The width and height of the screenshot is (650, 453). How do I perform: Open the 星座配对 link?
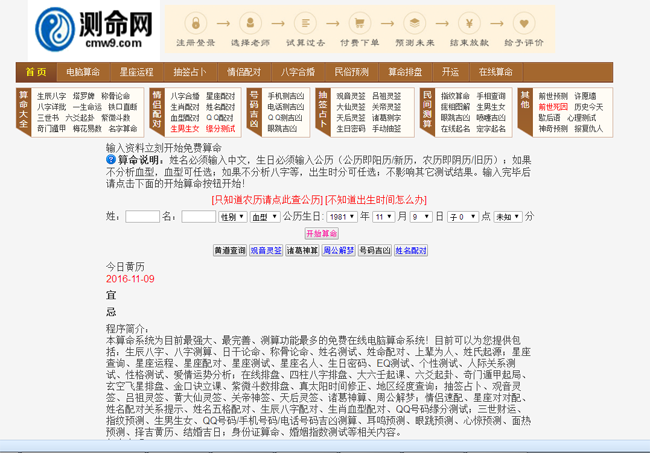pyautogui.click(x=221, y=96)
